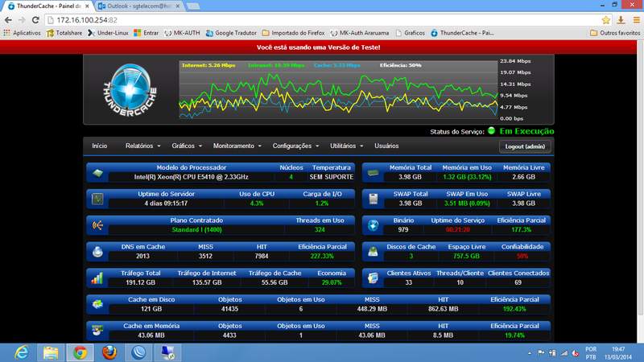Reload the page
644x362 pixels.
click(x=35, y=19)
